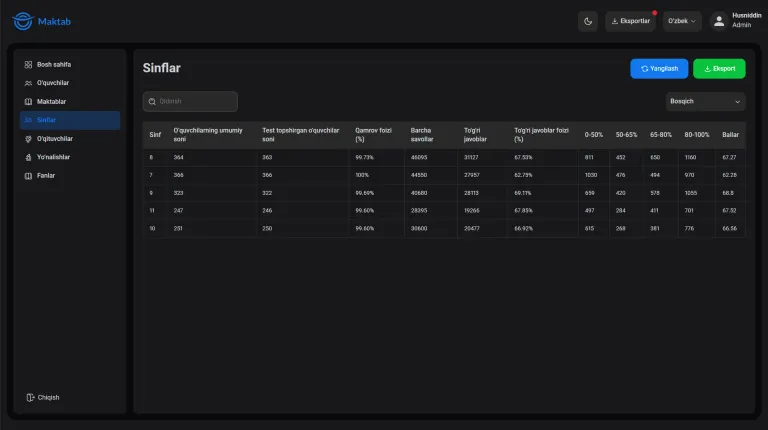
Task: Click the 67.53% correct answers value
Action: pyautogui.click(x=523, y=158)
